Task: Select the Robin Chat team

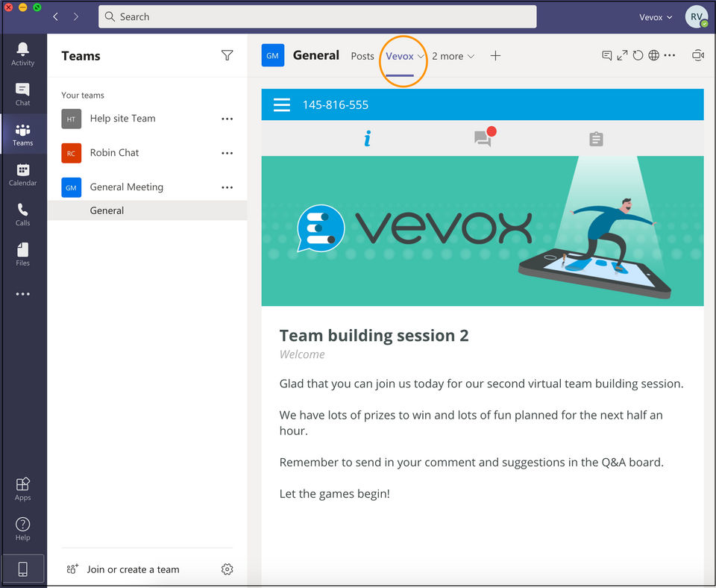Action: 147,153
